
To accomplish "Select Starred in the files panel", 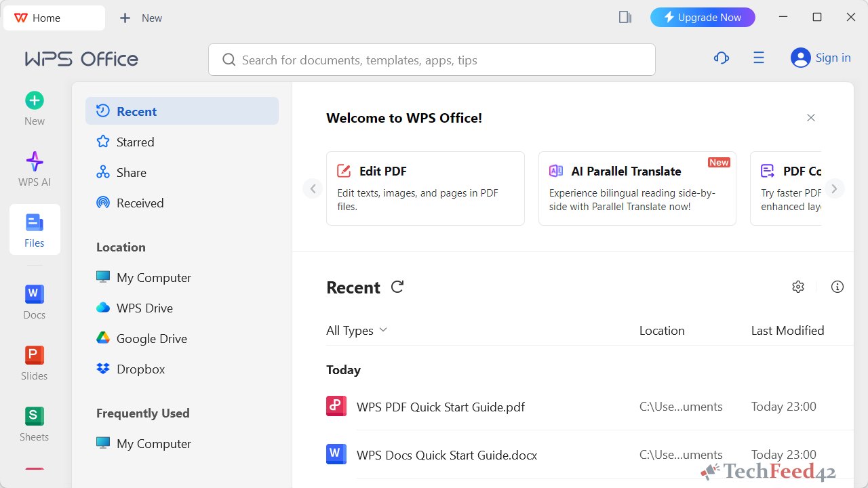I will point(182,142).
